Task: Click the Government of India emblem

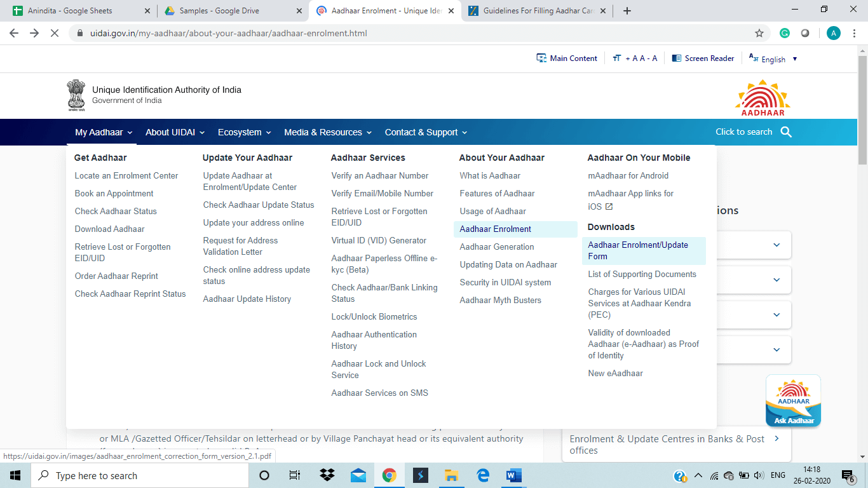Action: pyautogui.click(x=76, y=95)
